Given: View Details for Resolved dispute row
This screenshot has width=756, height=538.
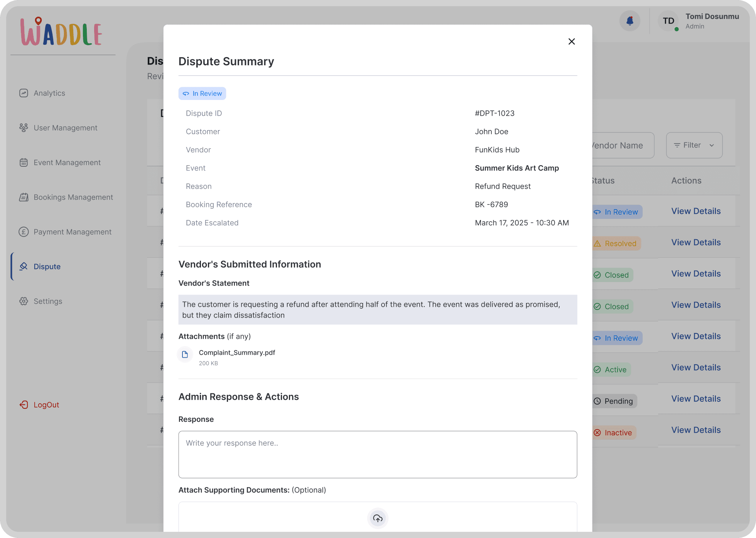Looking at the screenshot, I should (x=696, y=242).
